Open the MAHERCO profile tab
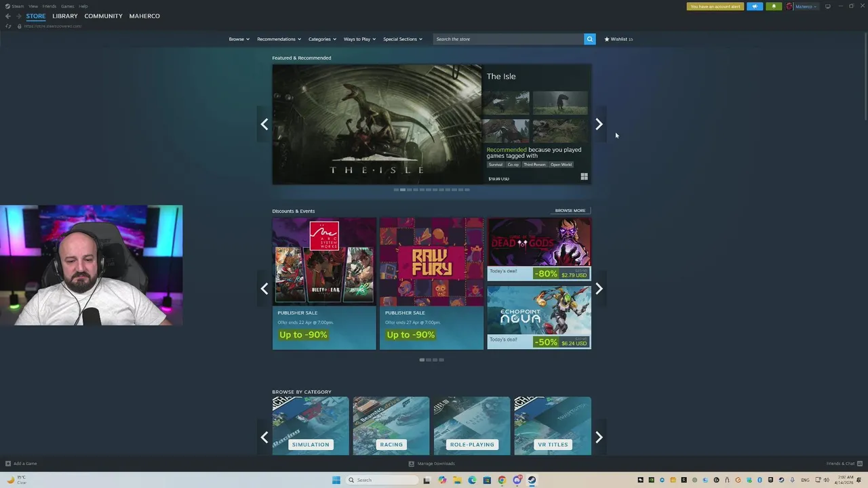 144,16
